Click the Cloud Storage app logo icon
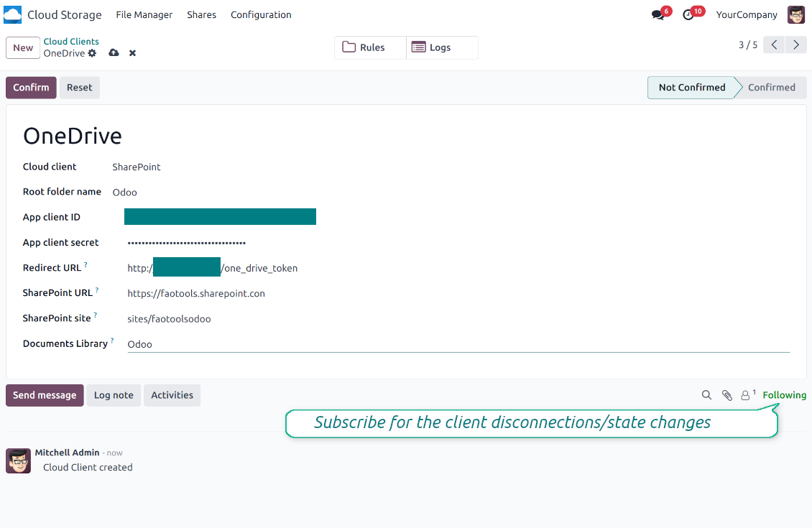 [13, 14]
